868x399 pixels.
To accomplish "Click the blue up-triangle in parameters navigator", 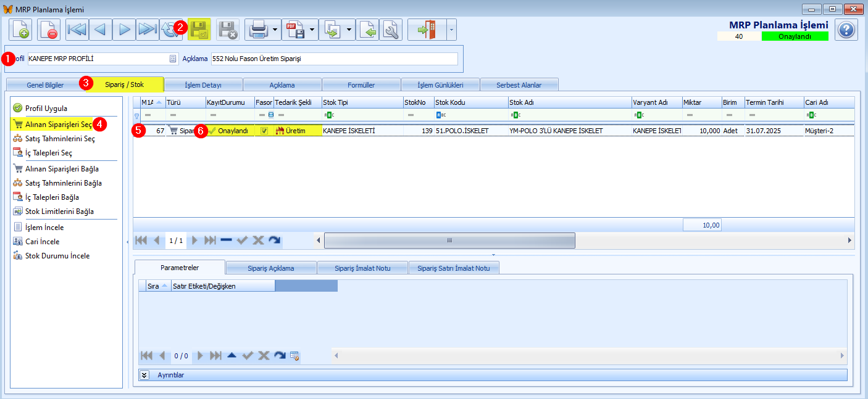I will [x=232, y=355].
